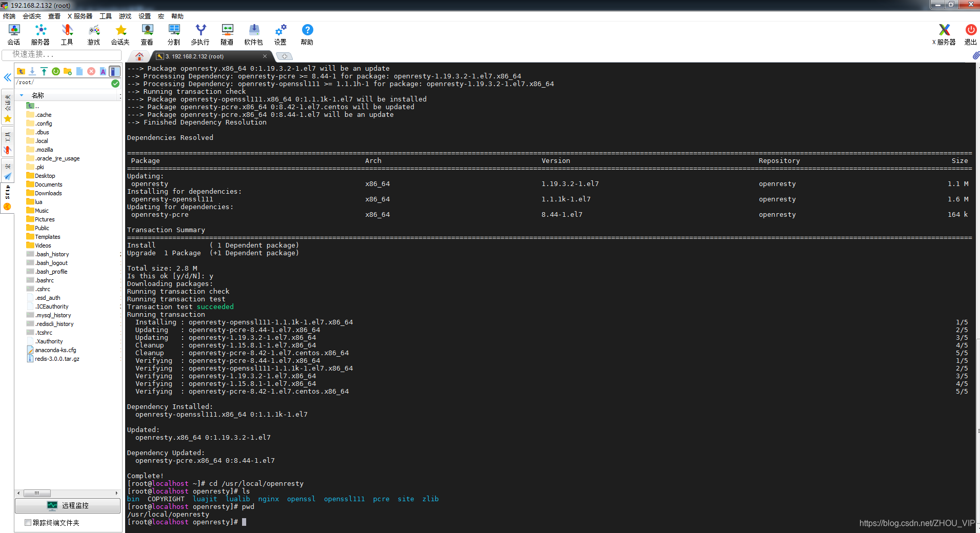Click the /root/ path input field
The image size is (980, 533).
pyautogui.click(x=63, y=83)
